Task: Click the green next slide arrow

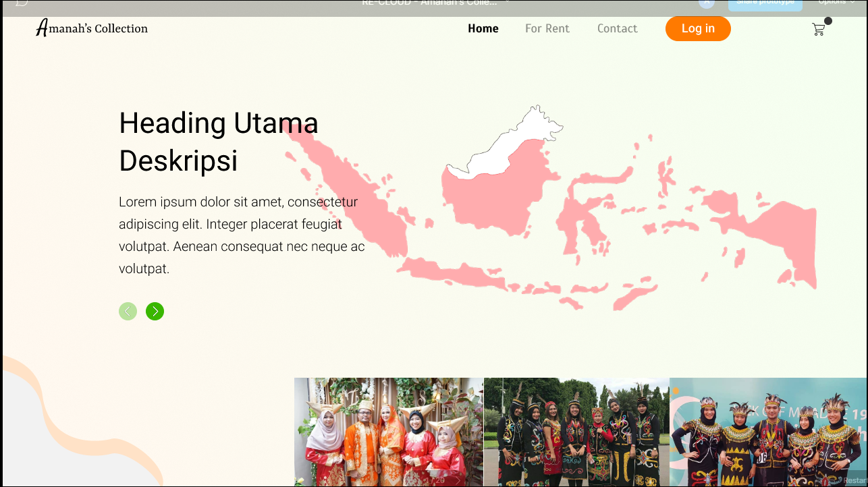Action: (155, 311)
